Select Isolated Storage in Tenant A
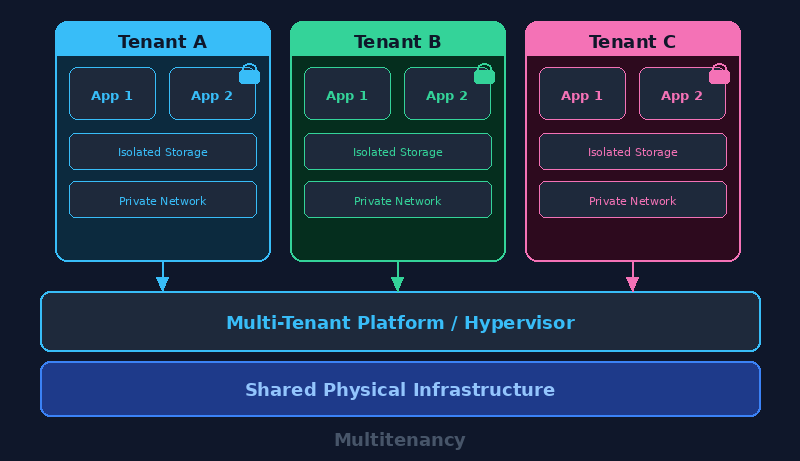 click(x=163, y=152)
